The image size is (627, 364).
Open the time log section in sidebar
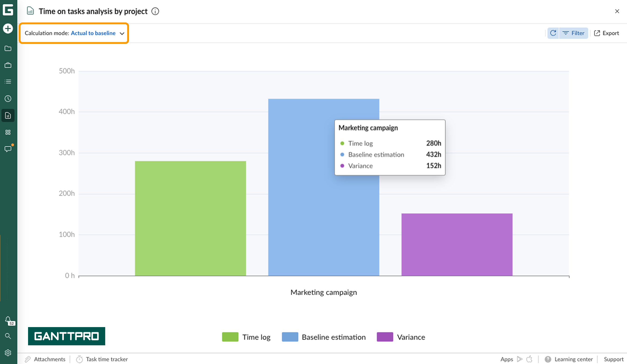(8, 98)
